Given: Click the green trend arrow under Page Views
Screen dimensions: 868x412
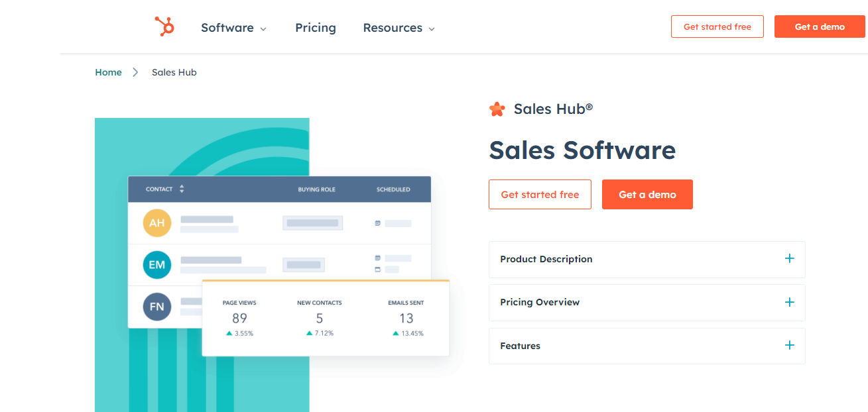Looking at the screenshot, I should 230,333.
